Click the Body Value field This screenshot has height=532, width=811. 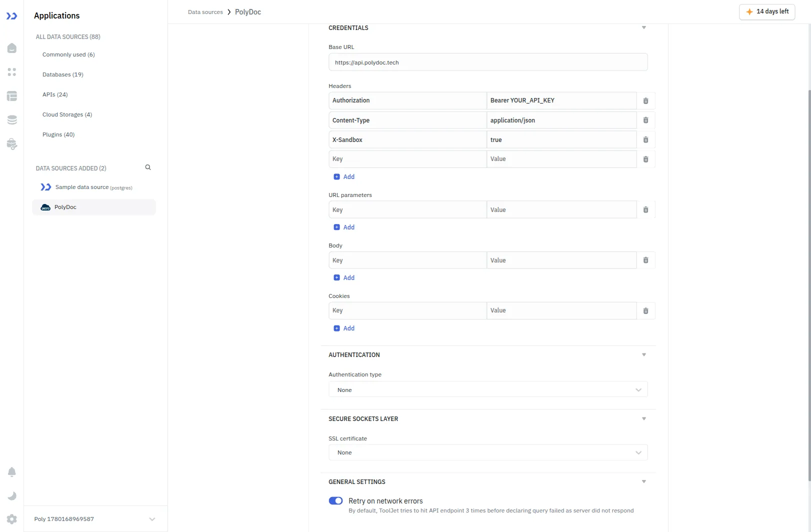[561, 260]
